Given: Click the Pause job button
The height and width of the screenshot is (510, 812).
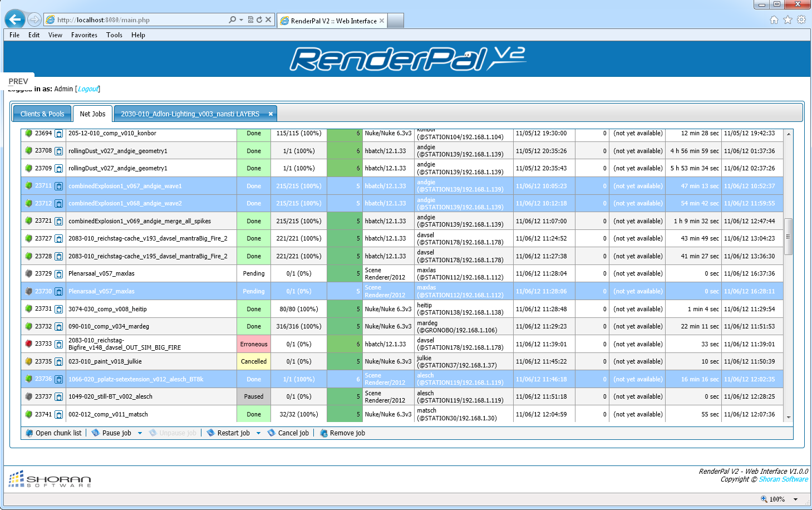Looking at the screenshot, I should tap(112, 433).
